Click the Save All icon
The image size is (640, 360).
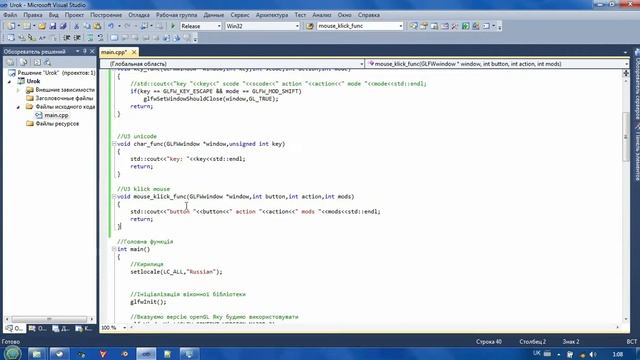click(x=63, y=26)
